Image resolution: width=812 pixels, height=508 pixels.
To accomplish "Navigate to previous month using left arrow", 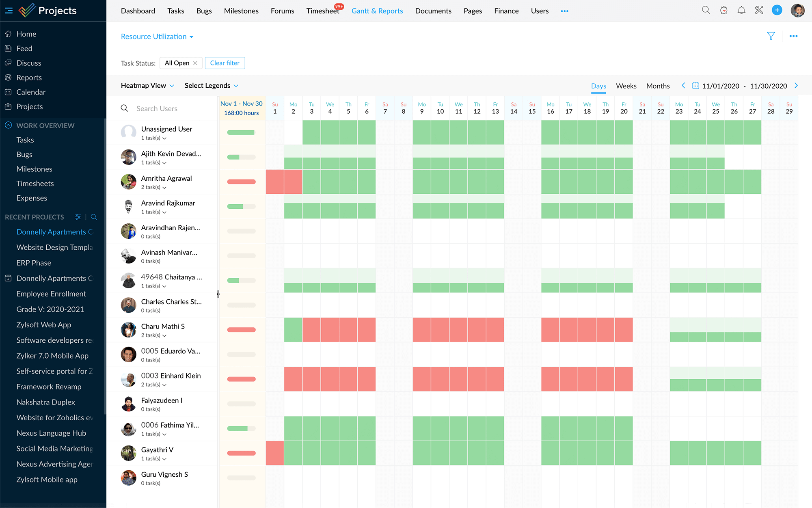I will [x=684, y=85].
